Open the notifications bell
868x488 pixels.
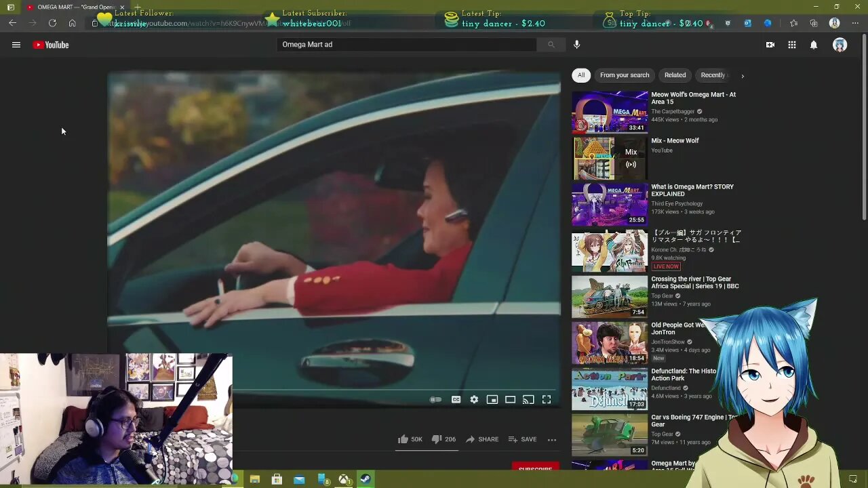click(x=814, y=45)
